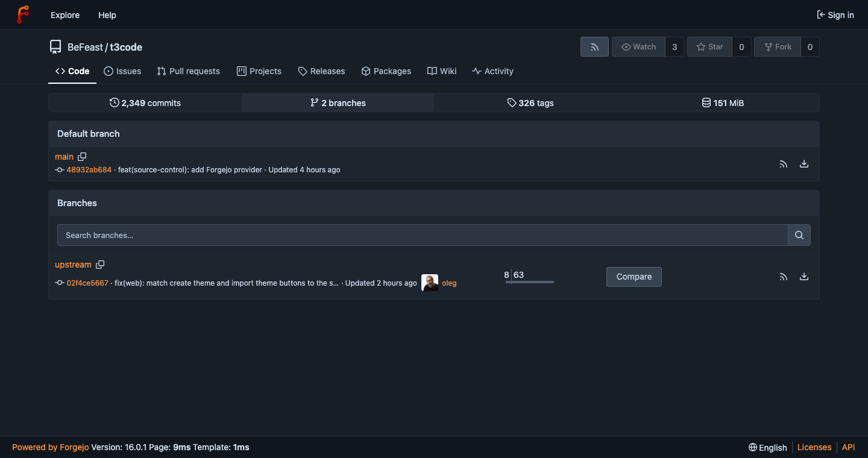The height and width of the screenshot is (458, 868).
Task: Open Help in the top navigation
Action: (107, 15)
